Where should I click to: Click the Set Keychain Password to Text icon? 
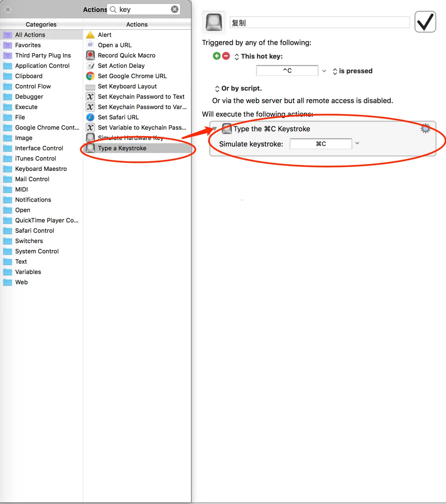click(x=90, y=97)
